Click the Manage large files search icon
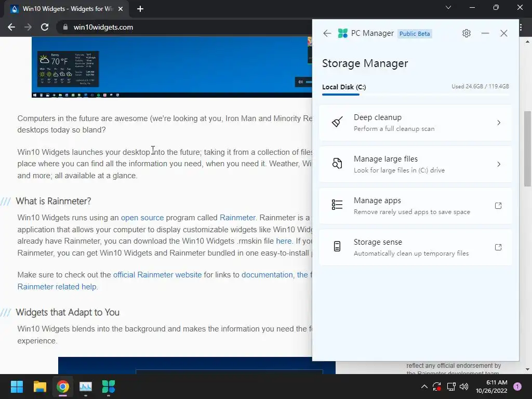 [337, 164]
